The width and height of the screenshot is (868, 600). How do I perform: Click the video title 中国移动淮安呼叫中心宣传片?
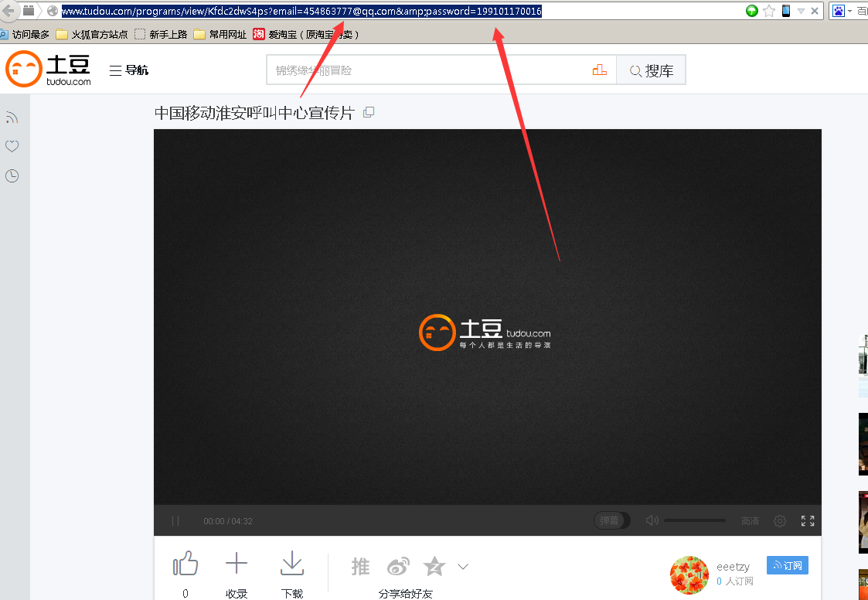[254, 113]
